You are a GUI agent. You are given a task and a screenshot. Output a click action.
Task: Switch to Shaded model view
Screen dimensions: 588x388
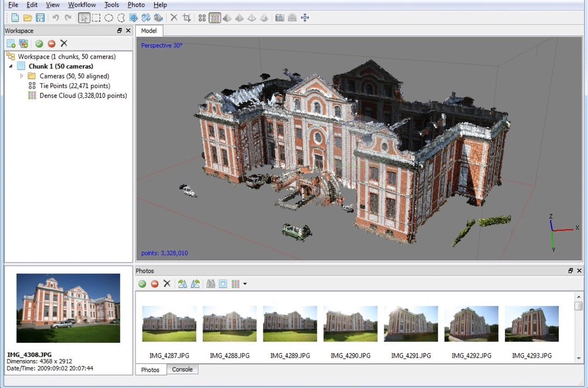point(227,18)
